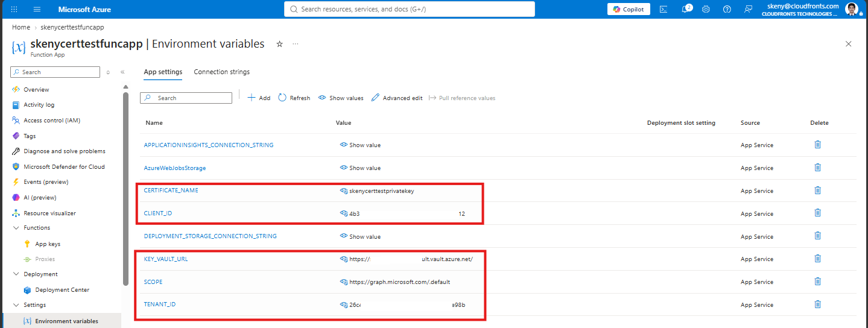Open Proxies under Functions

[x=45, y=259]
